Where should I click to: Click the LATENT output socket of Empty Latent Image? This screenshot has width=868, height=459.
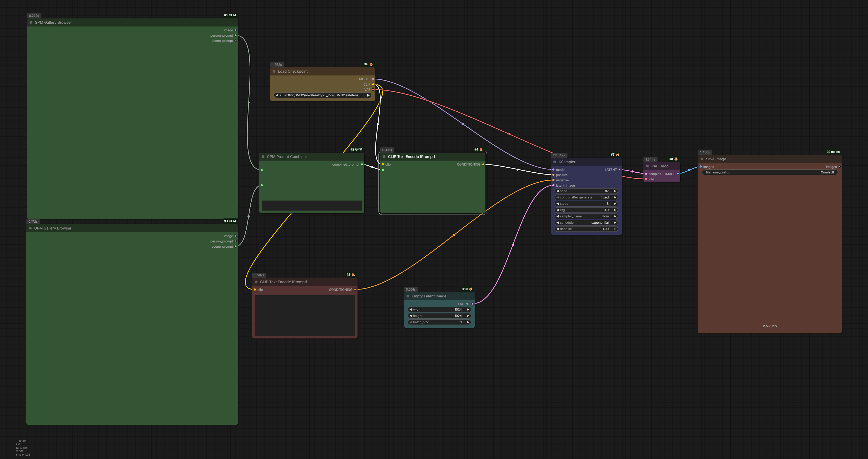pos(472,304)
